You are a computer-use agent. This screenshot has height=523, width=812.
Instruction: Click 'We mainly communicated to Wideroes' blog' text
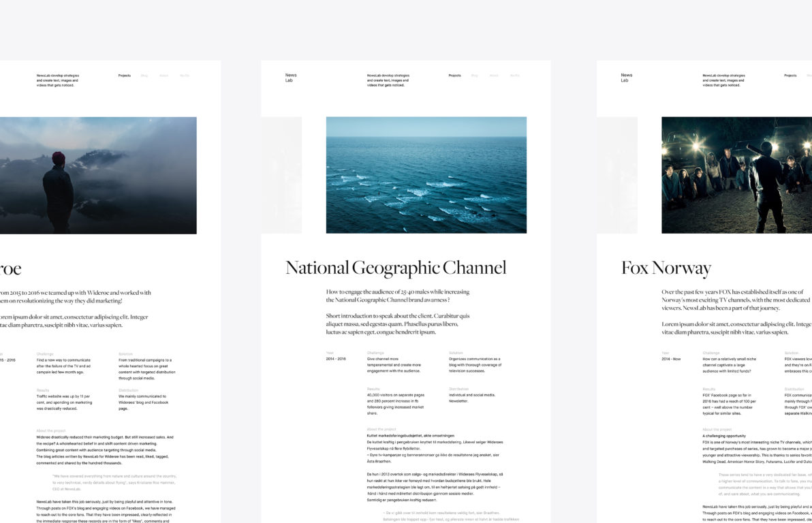point(144,402)
